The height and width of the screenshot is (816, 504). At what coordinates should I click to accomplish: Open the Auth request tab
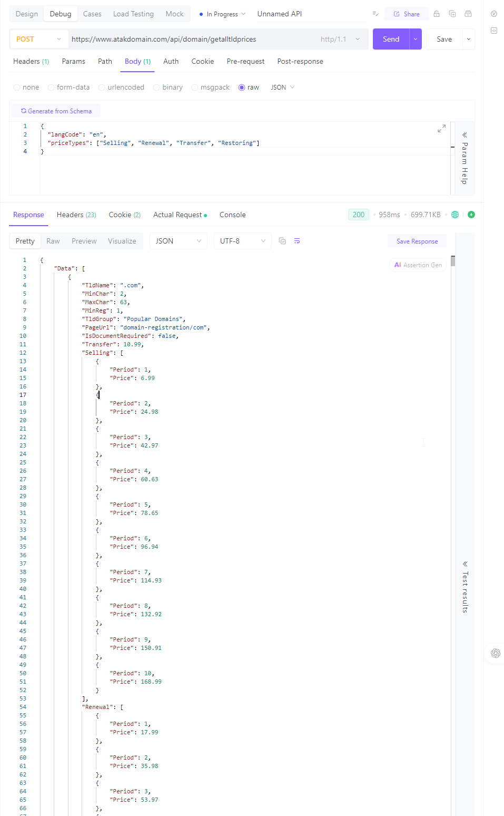171,61
